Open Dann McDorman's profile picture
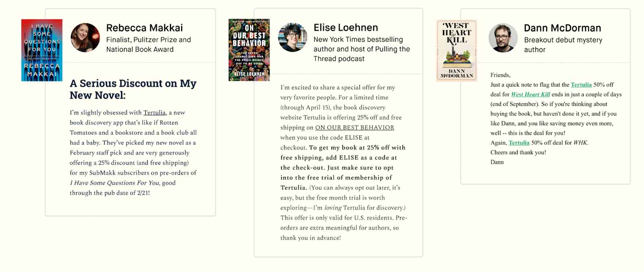 pos(503,38)
